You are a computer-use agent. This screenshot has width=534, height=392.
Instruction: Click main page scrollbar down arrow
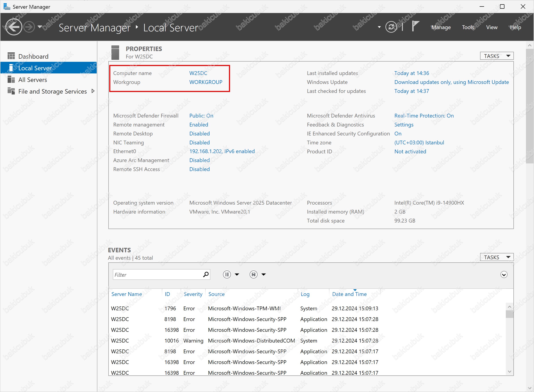530,388
